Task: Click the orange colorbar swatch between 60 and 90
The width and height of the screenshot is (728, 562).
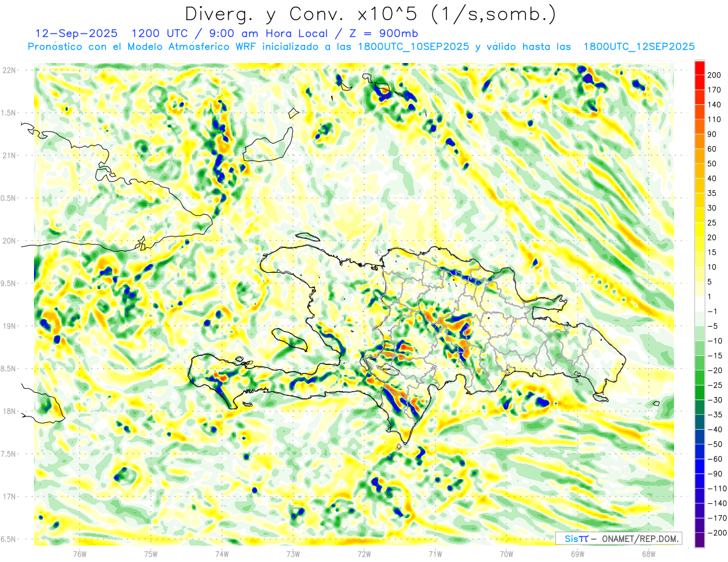Action: tap(699, 141)
